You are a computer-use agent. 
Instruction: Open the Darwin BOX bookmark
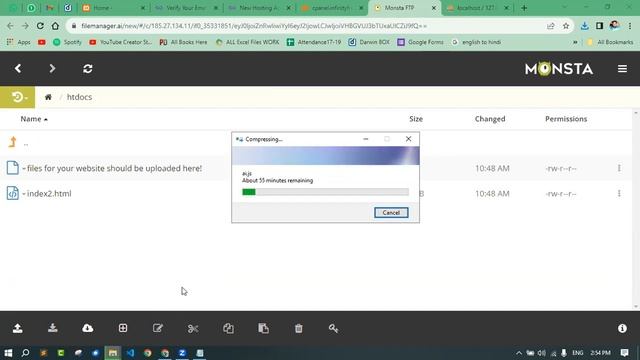(x=369, y=42)
